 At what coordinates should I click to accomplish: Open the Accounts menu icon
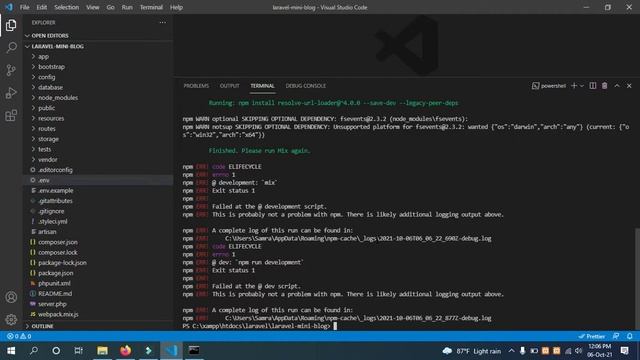pos(11,297)
